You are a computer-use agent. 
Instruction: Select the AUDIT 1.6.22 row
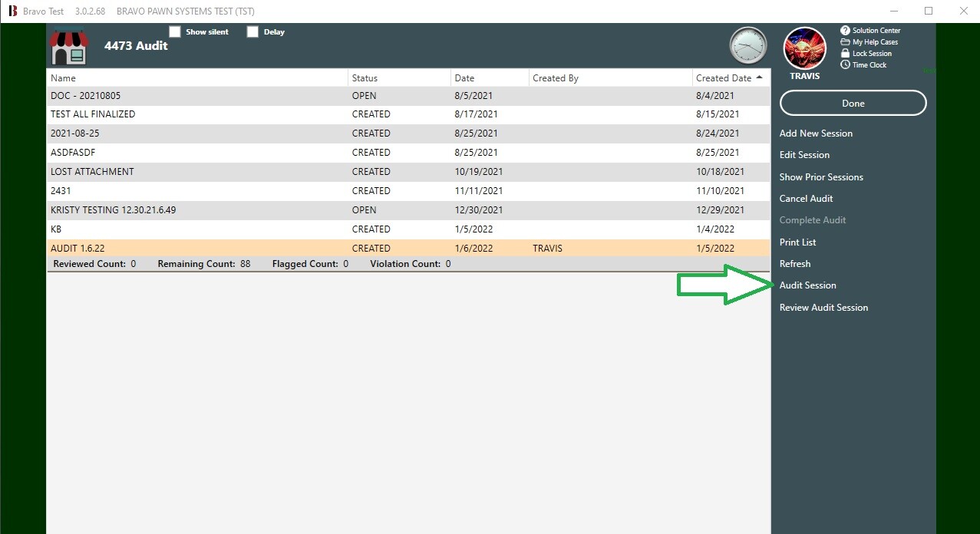point(408,249)
